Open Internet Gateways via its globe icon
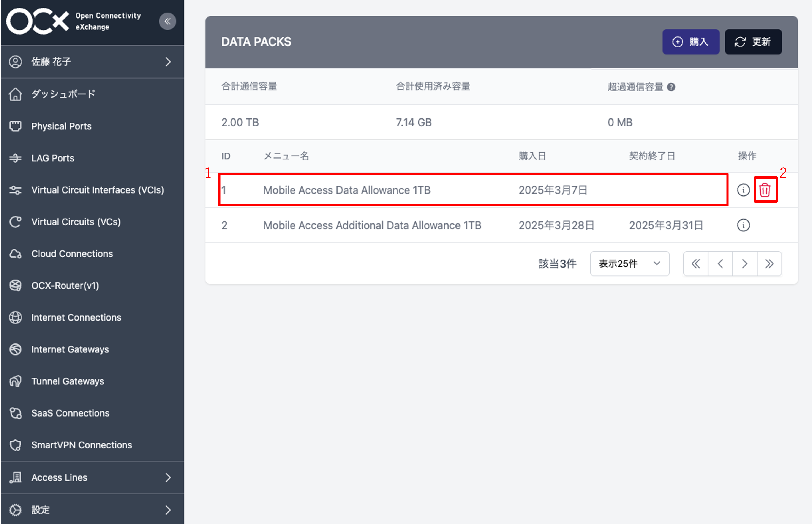The width and height of the screenshot is (812, 524). point(15,349)
